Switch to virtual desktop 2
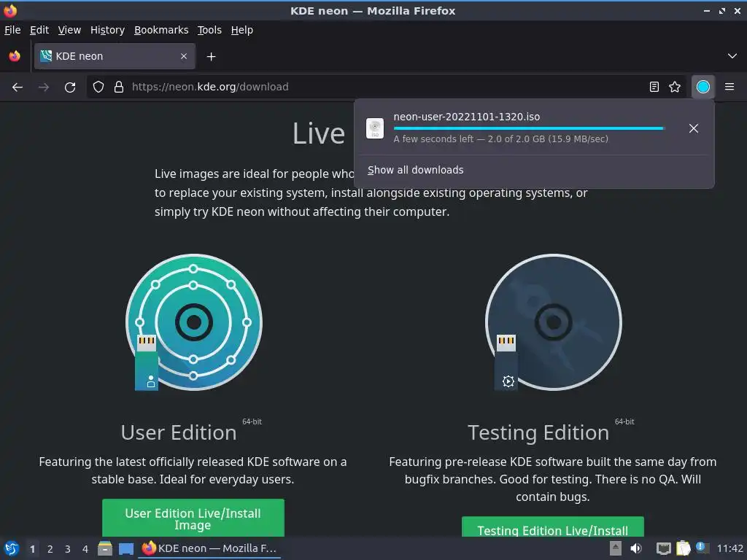The image size is (747, 560). click(x=50, y=549)
